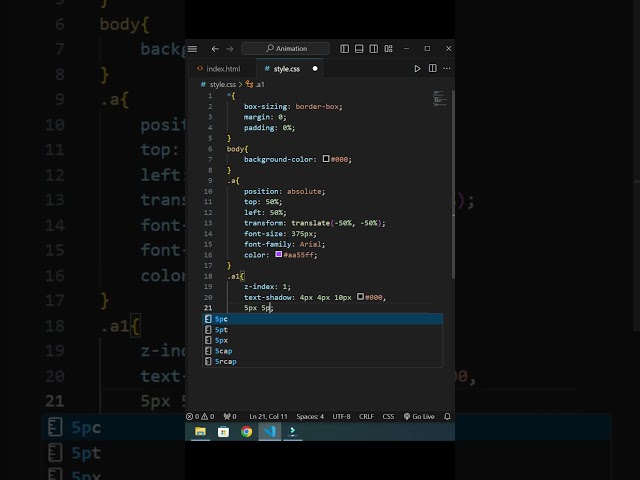Open the hamburger application menu
The width and height of the screenshot is (640, 480).
(192, 49)
